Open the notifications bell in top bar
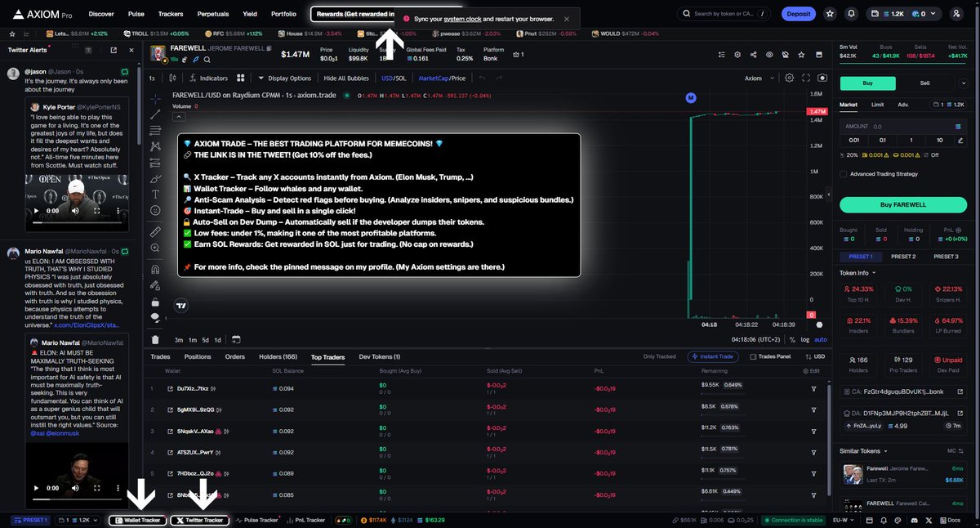 click(x=852, y=14)
